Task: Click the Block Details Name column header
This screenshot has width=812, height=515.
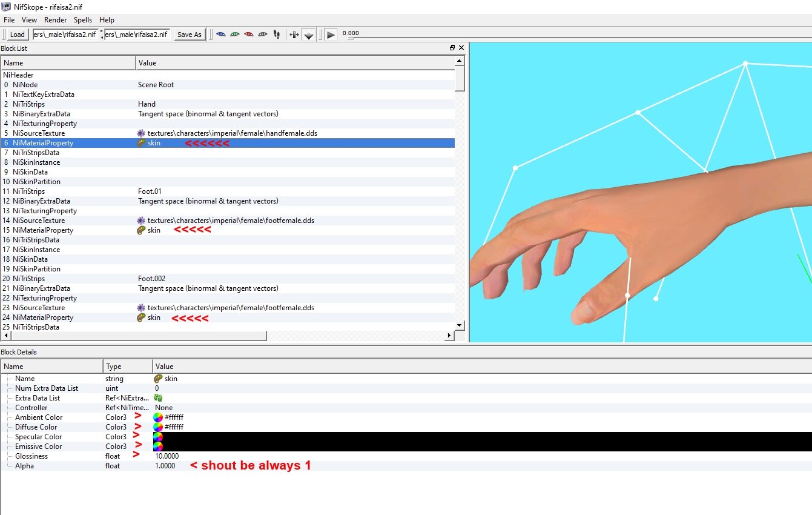Action: (x=52, y=367)
